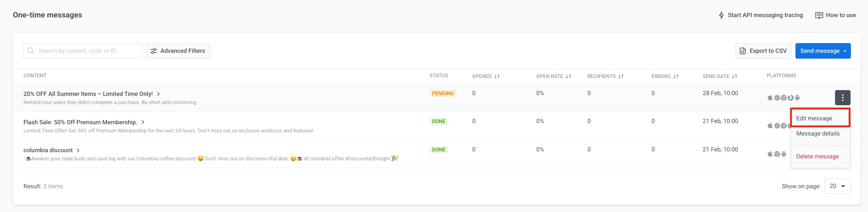
Task: Select Edit message from the context menu
Action: coord(814,118)
